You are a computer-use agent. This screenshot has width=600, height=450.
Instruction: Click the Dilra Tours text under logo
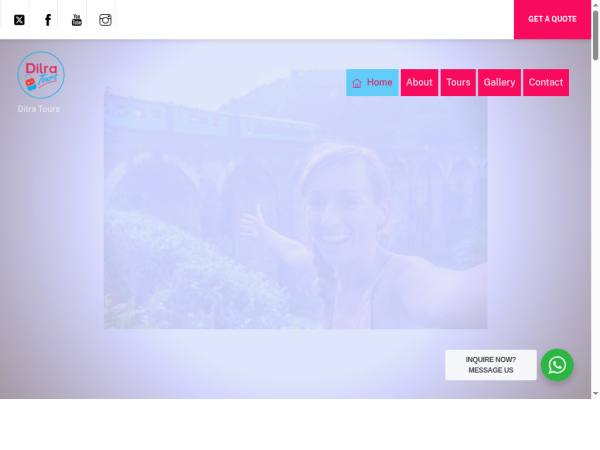[39, 109]
